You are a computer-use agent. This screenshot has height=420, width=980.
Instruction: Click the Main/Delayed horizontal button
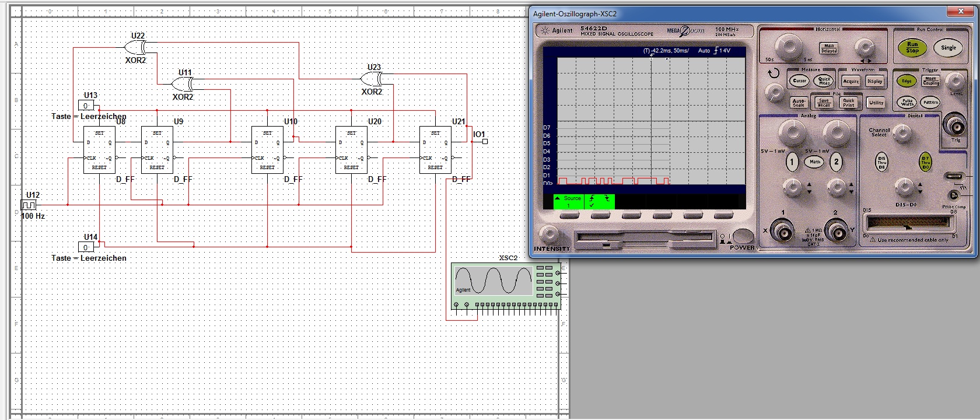click(828, 48)
